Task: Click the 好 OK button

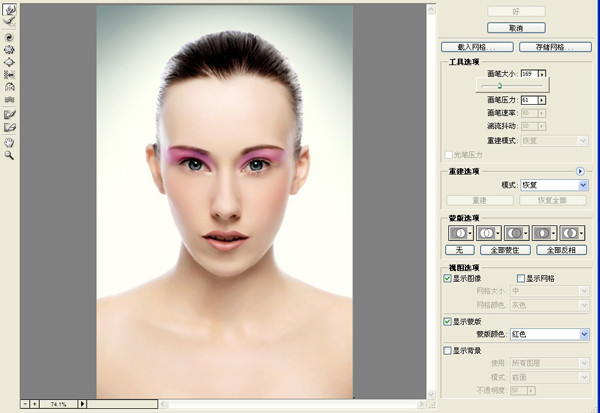Action: (516, 12)
